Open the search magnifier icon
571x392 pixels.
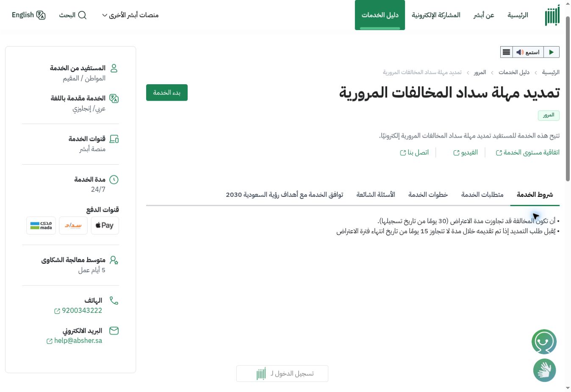82,15
